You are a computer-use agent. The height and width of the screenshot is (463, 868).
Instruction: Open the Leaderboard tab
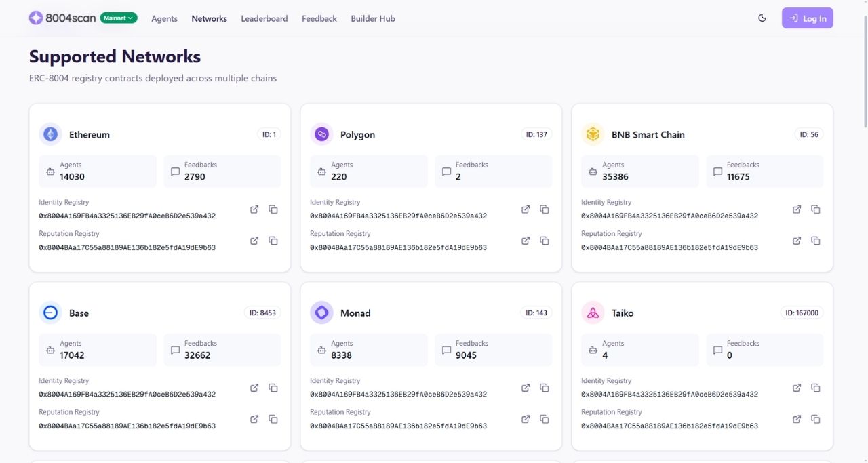coord(264,18)
